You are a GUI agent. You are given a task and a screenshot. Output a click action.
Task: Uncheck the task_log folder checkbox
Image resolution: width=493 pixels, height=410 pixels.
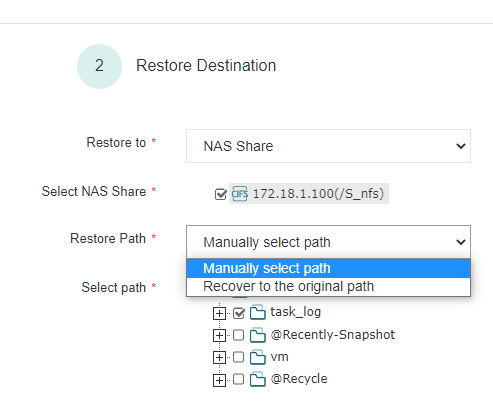pyautogui.click(x=239, y=313)
